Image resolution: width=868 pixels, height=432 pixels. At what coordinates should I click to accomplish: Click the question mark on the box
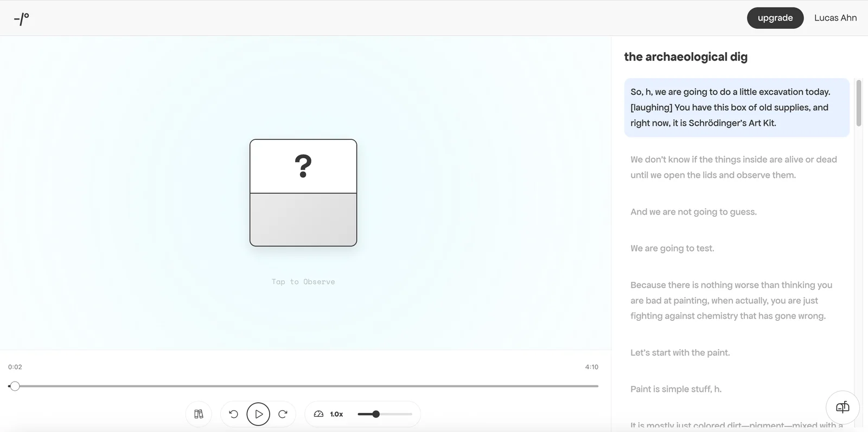pos(303,166)
